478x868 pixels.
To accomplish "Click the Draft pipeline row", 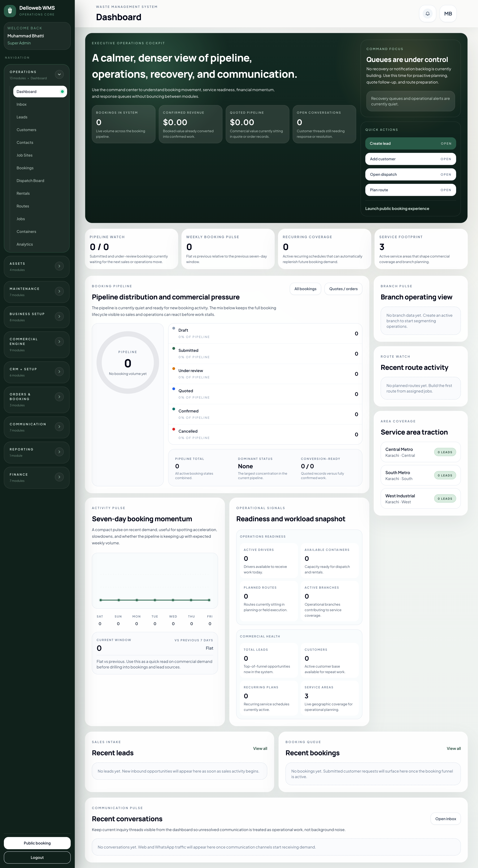I will tap(265, 334).
